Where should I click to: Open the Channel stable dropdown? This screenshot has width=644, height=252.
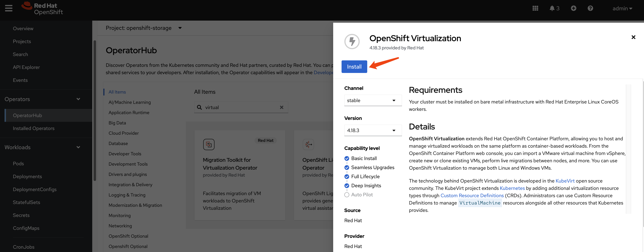point(372,100)
